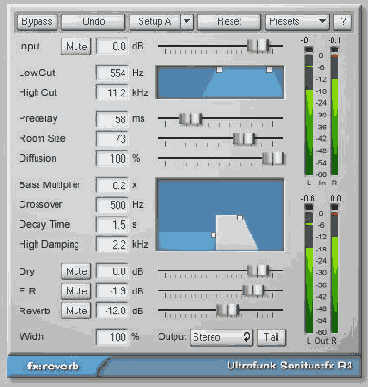Mute the E.R. early reflections
The width and height of the screenshot is (368, 387).
tap(76, 291)
